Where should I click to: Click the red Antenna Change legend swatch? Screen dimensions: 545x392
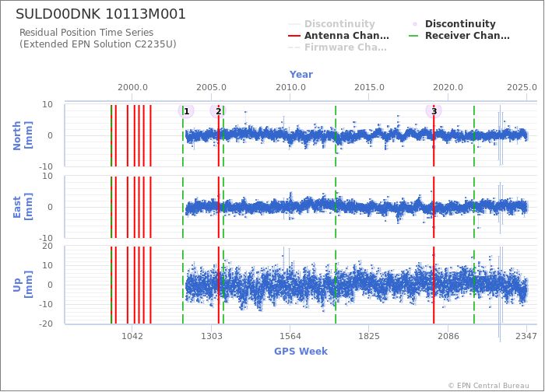pyautogui.click(x=294, y=36)
